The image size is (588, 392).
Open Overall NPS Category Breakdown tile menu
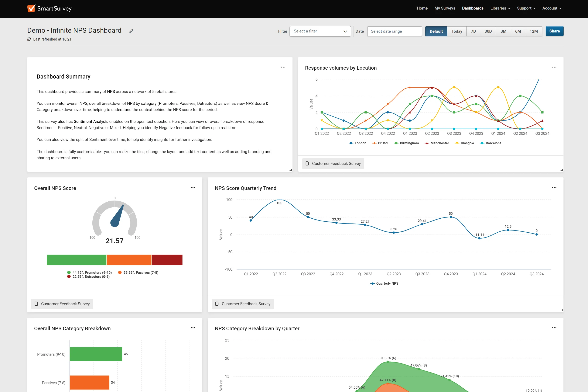[193, 328]
